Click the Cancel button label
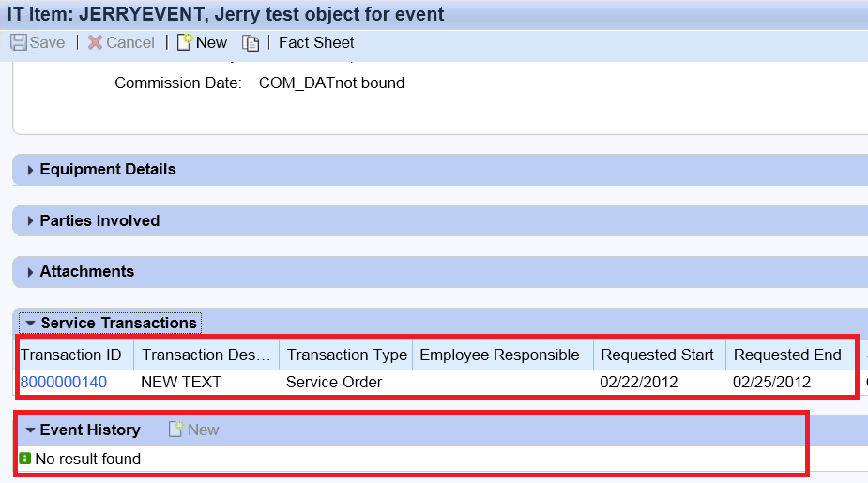The width and height of the screenshot is (868, 483). (x=130, y=42)
